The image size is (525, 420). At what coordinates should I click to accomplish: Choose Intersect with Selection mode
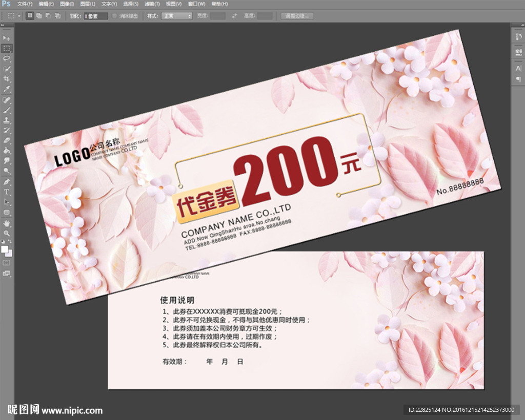57,16
